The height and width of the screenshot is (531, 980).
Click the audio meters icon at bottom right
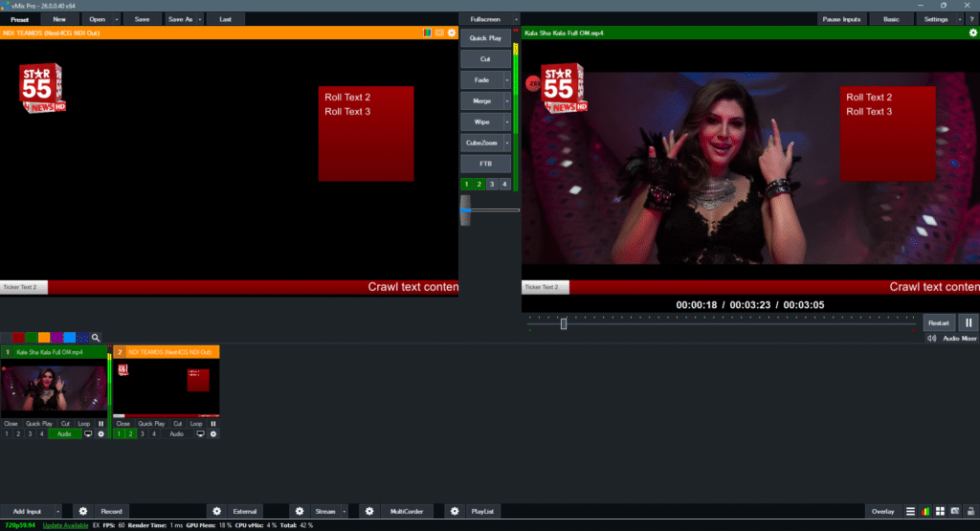pyautogui.click(x=924, y=512)
